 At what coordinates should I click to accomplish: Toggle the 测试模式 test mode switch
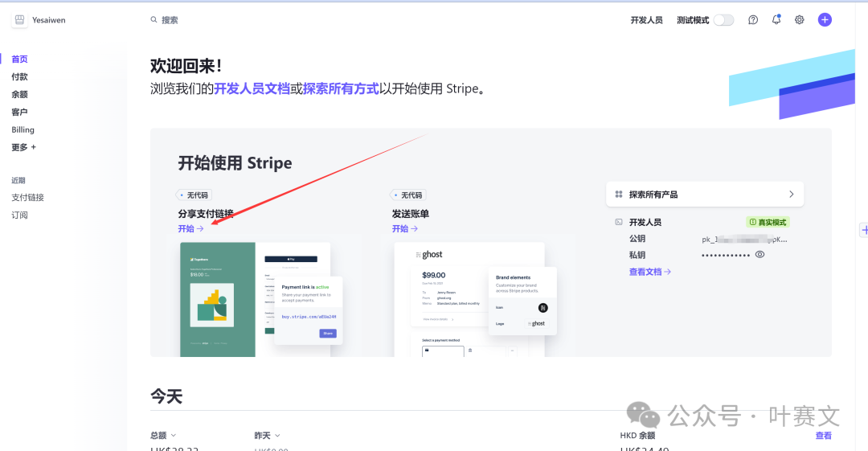(723, 20)
